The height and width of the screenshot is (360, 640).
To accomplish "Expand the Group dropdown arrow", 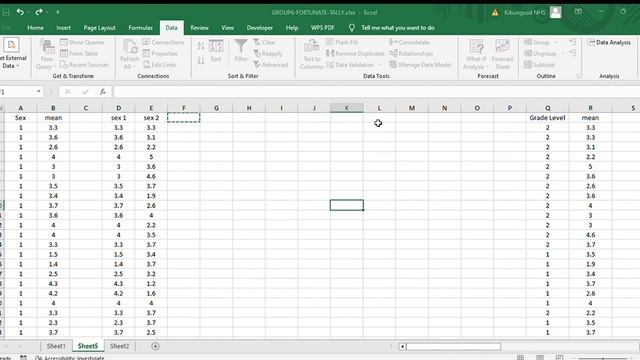I will coord(556,42).
